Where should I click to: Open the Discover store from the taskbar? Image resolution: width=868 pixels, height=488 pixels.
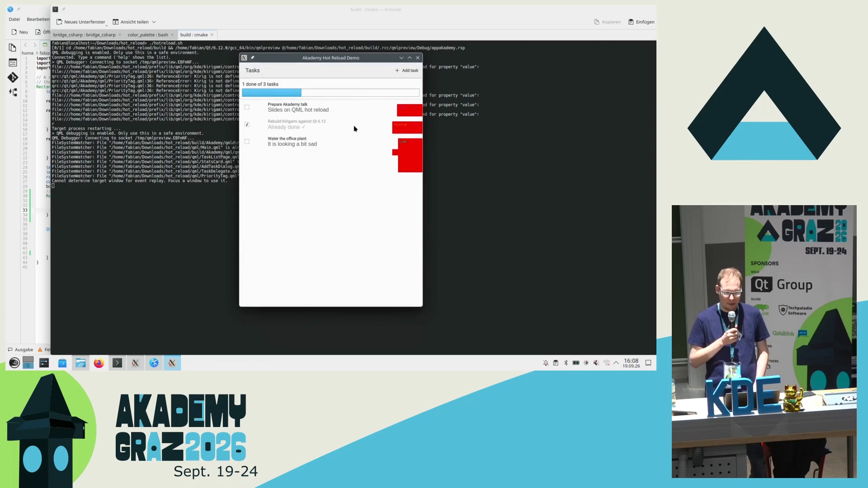tap(62, 363)
